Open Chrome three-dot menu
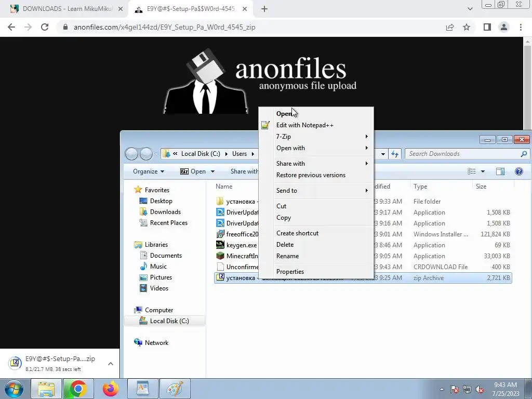This screenshot has width=532, height=399. coord(521,27)
